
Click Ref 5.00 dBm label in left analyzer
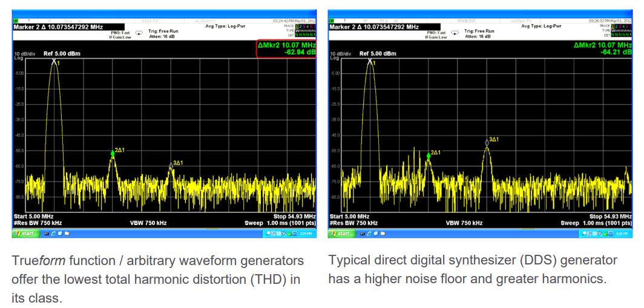pos(62,53)
